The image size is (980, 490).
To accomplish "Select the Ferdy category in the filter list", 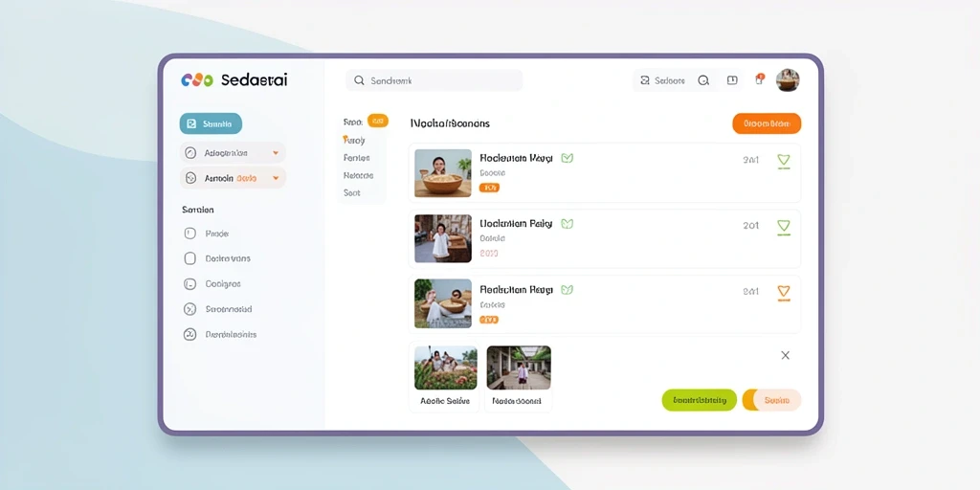I will [354, 140].
